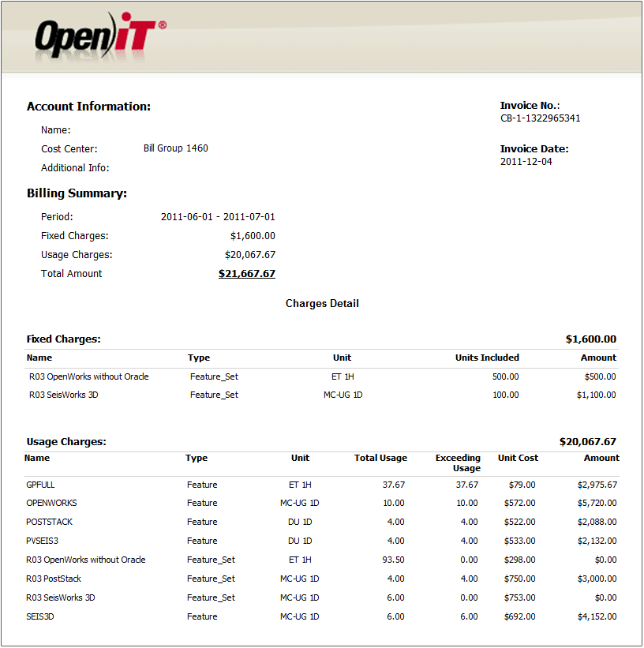Click the $753.00 unit cost value
This screenshot has width=644, height=648.
519,597
